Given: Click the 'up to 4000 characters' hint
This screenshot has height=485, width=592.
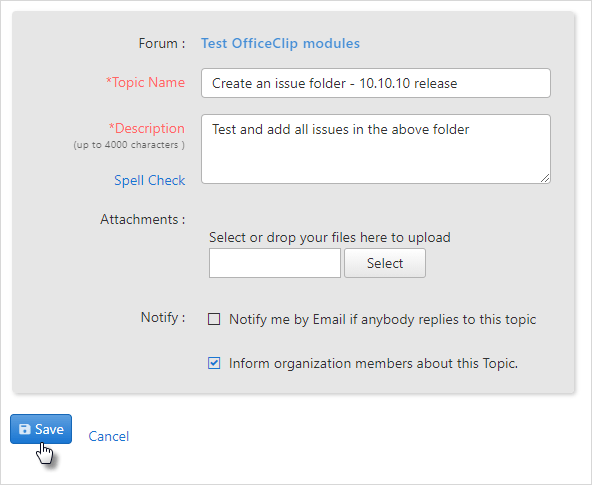Looking at the screenshot, I should pyautogui.click(x=129, y=145).
